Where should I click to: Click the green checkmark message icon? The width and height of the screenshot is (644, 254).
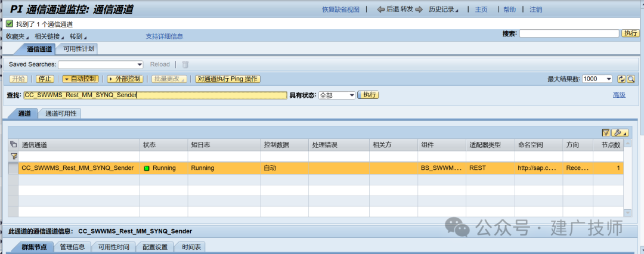click(x=10, y=24)
